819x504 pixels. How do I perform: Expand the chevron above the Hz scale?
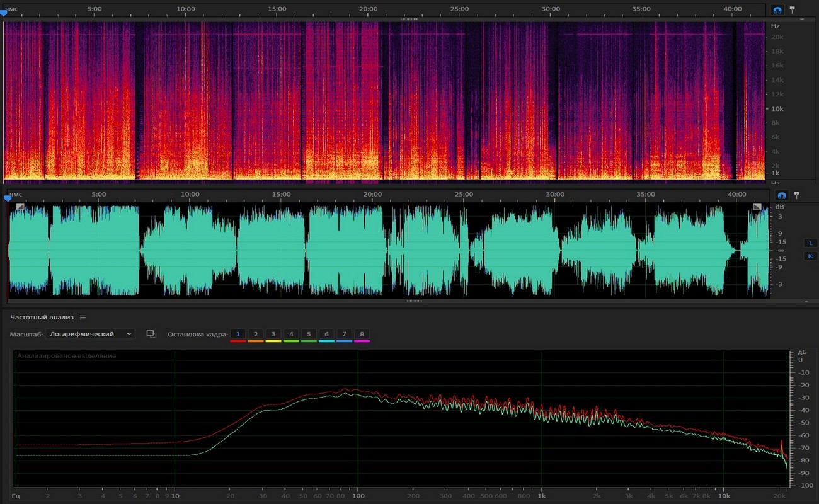802,20
